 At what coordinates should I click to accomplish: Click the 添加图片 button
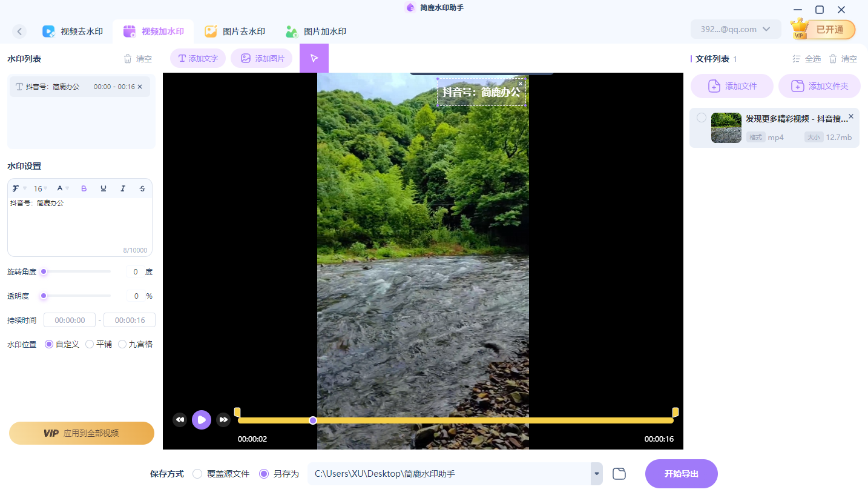(261, 58)
